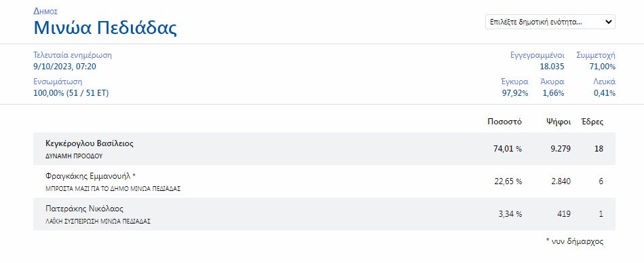644x263 pixels.
Task: Click the ΜΠΡΟΣΤΑ ΜΑΖΙ ΓΙΑ ΤΟ ΔΗΜΟ party name
Action: pyautogui.click(x=113, y=189)
